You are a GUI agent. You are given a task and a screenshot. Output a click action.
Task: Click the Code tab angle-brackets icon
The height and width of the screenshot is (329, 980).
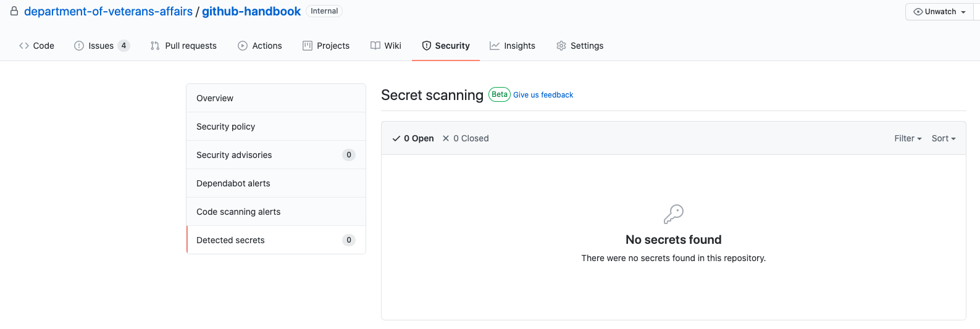click(24, 46)
